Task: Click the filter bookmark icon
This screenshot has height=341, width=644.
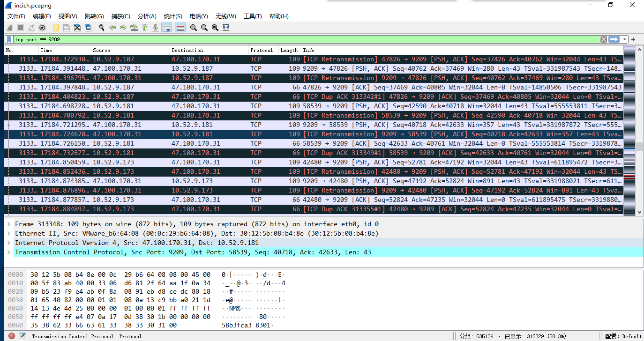Action: pyautogui.click(x=8, y=39)
